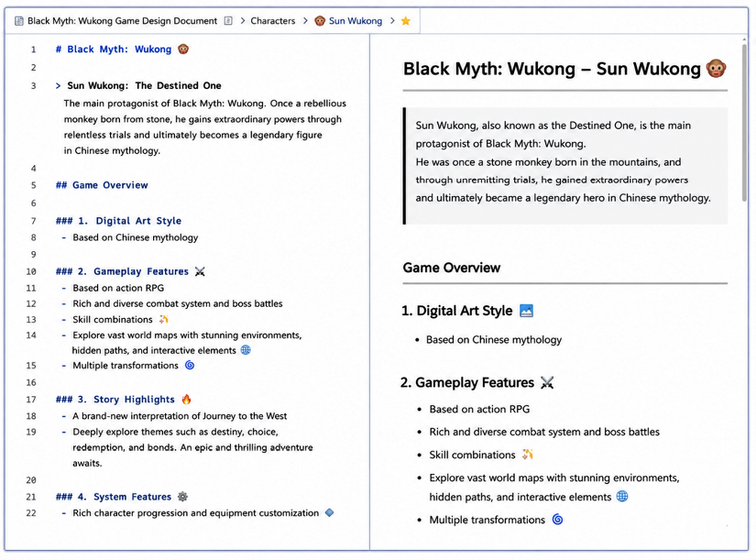Click the preview pane vertical scrollbar
Image resolution: width=756 pixels, height=560 pixels.
[x=744, y=122]
